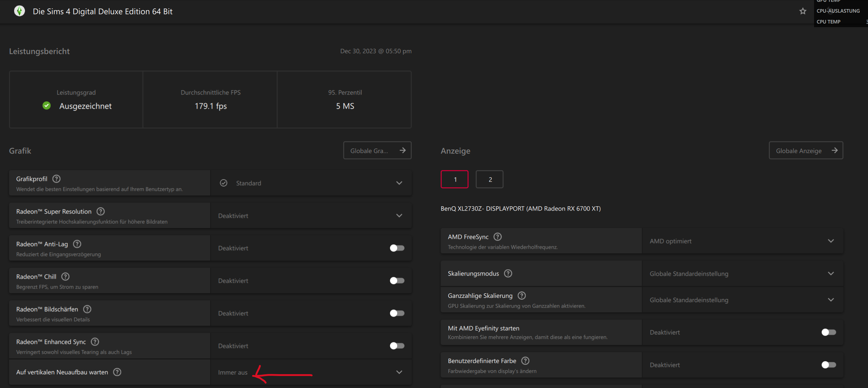Click the Sims 4 game logo icon
The image size is (868, 388).
tap(20, 11)
